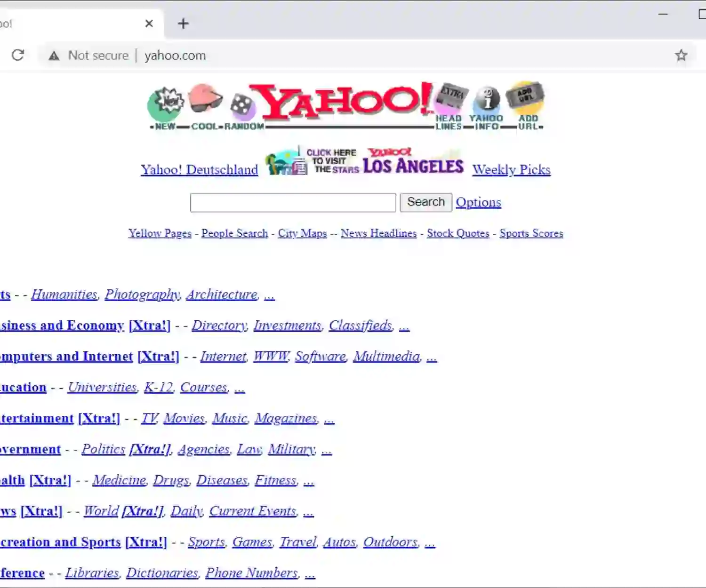Open the Cool sunglasses icon

(x=206, y=99)
